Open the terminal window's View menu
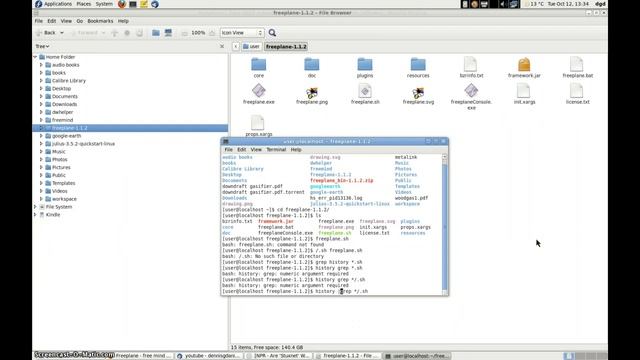640x360 pixels. [x=256, y=150]
